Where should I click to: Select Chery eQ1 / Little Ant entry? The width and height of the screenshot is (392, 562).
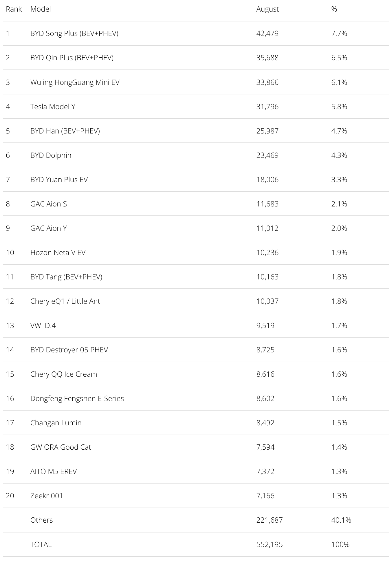pos(65,301)
